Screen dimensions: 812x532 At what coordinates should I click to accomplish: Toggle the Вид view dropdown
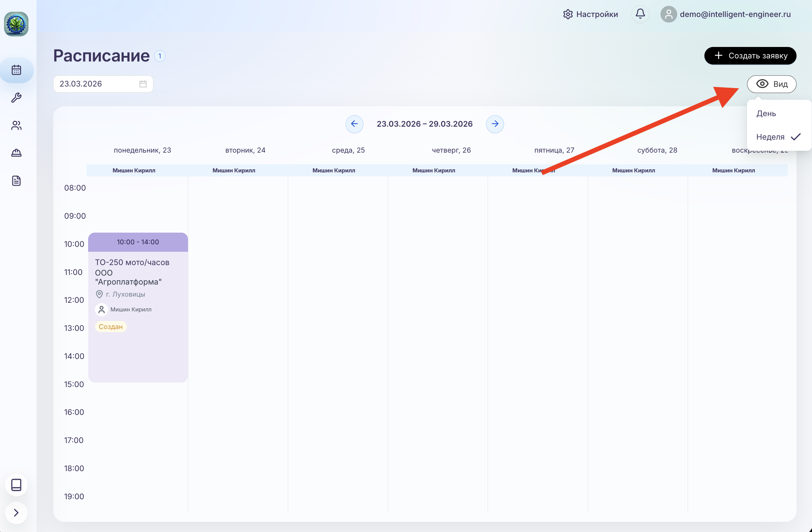[x=771, y=84]
